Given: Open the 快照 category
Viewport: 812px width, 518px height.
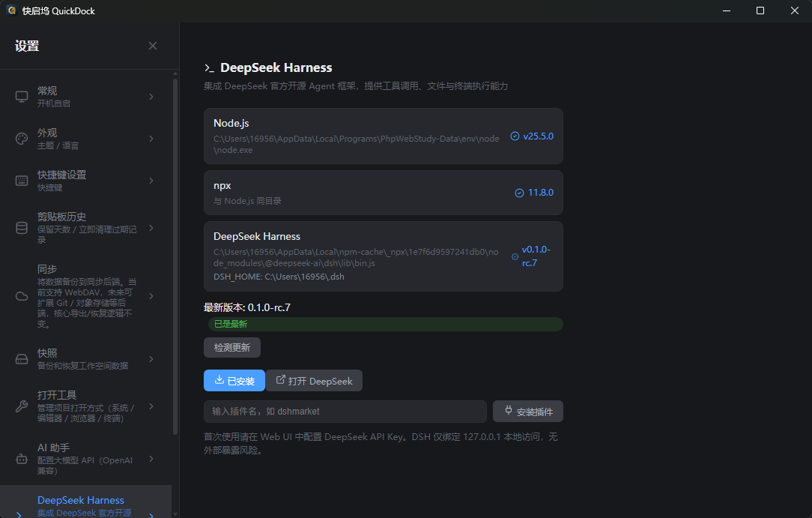Looking at the screenshot, I should tap(86, 359).
